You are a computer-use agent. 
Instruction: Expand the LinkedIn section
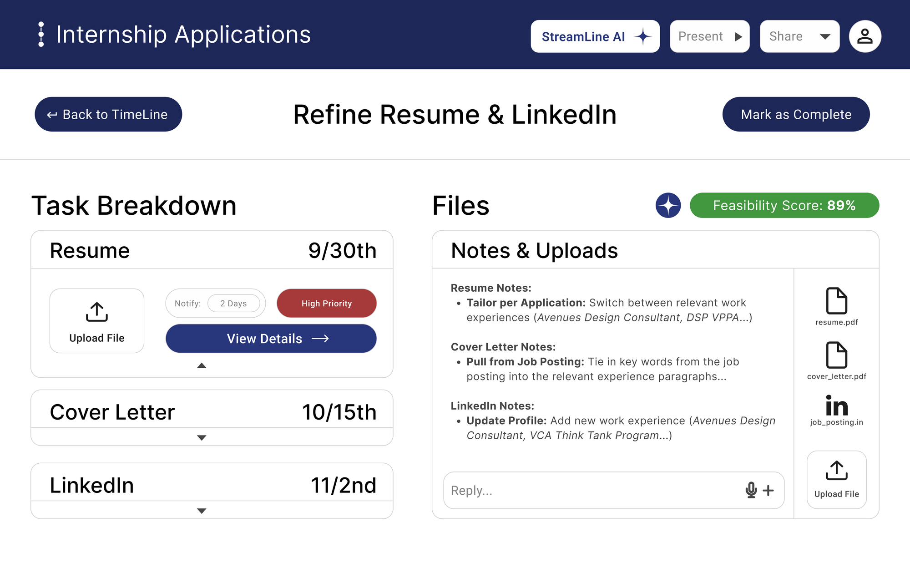(202, 511)
